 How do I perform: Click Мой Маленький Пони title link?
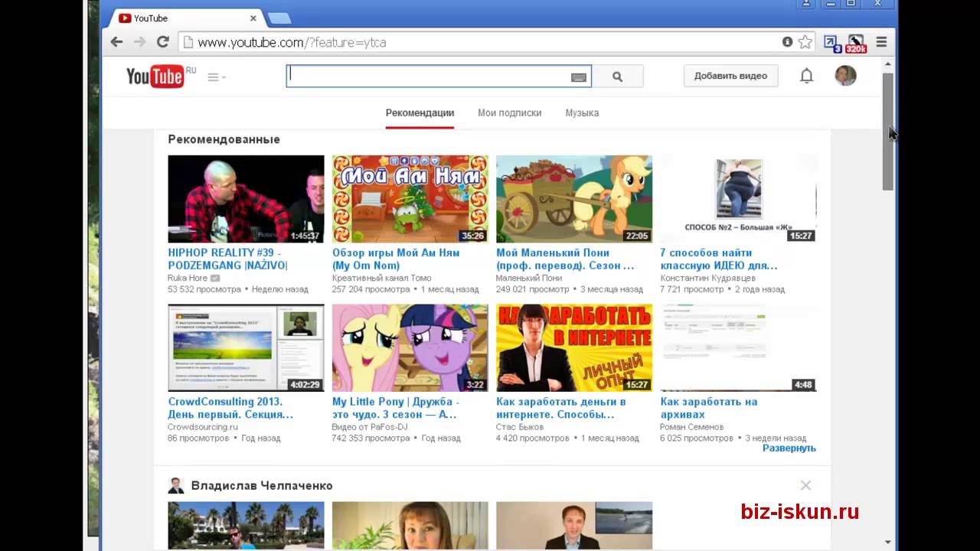[x=565, y=259]
